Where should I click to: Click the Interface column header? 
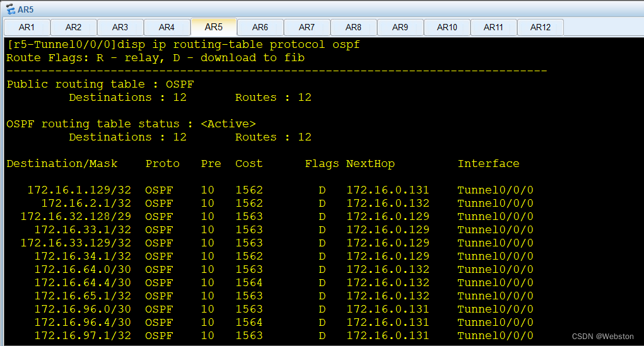pyautogui.click(x=488, y=164)
